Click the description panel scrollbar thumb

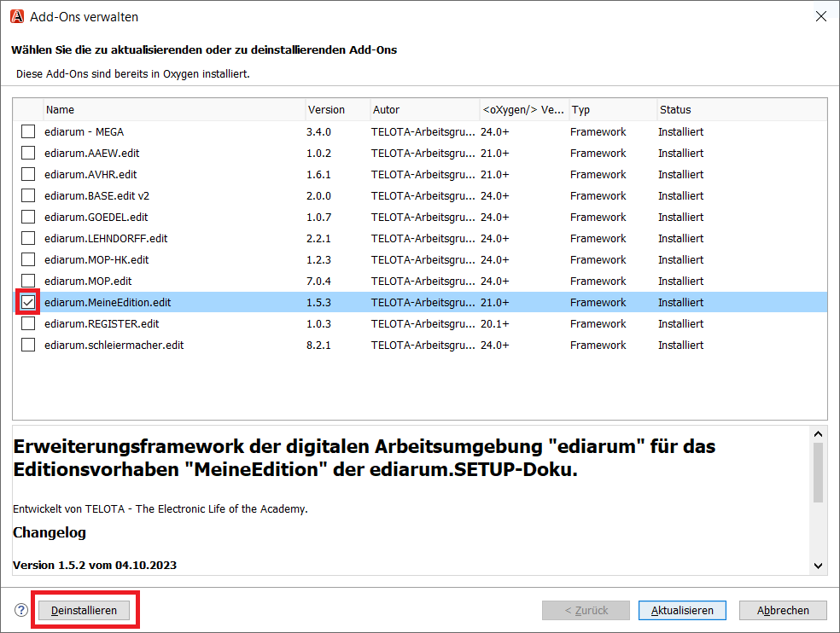818,473
